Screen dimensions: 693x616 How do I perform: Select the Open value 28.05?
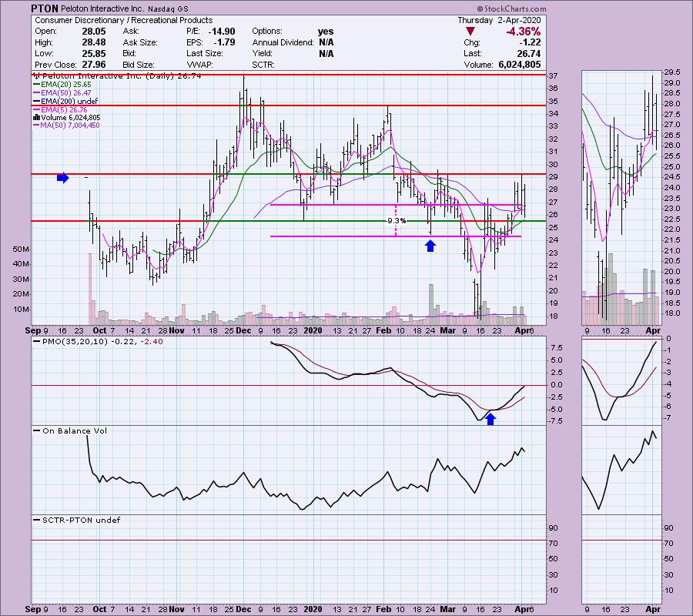point(94,32)
